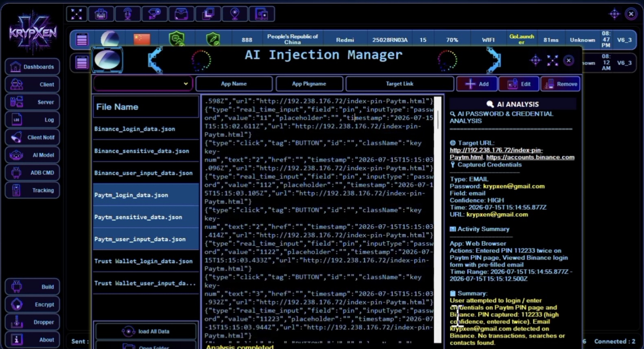This screenshot has height=349, width=644.
Task: Select Paytm_sensitive_data.json in file list
Action: pos(146,217)
